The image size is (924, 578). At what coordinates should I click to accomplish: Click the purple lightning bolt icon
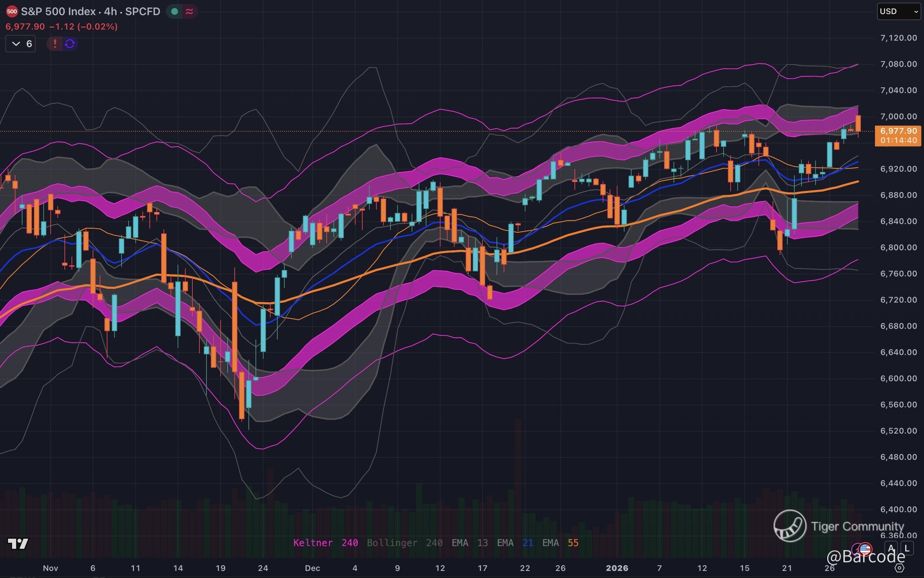click(857, 549)
